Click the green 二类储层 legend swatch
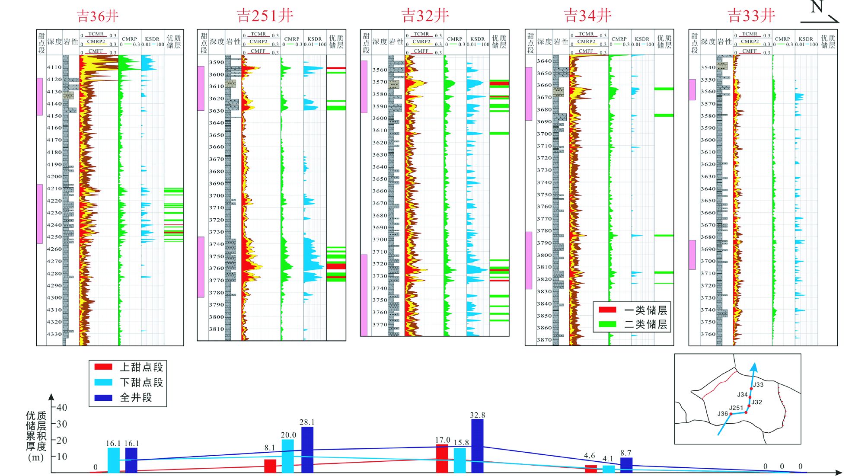 (607, 324)
